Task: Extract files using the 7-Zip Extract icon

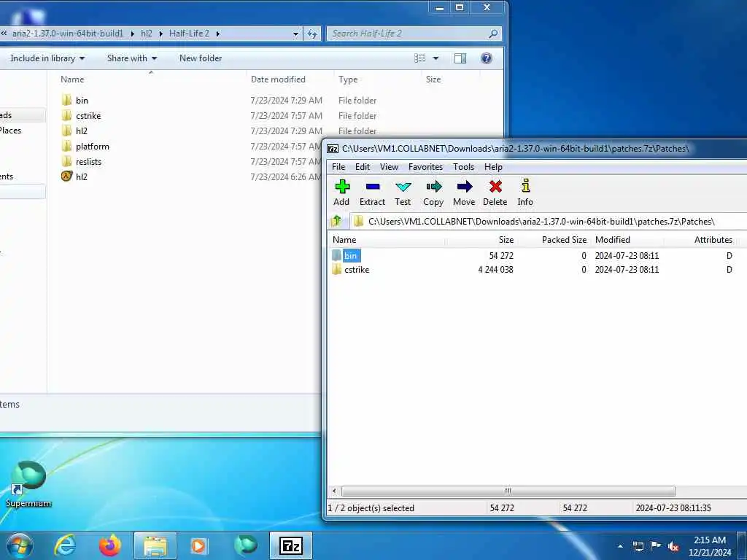Action: 372,192
